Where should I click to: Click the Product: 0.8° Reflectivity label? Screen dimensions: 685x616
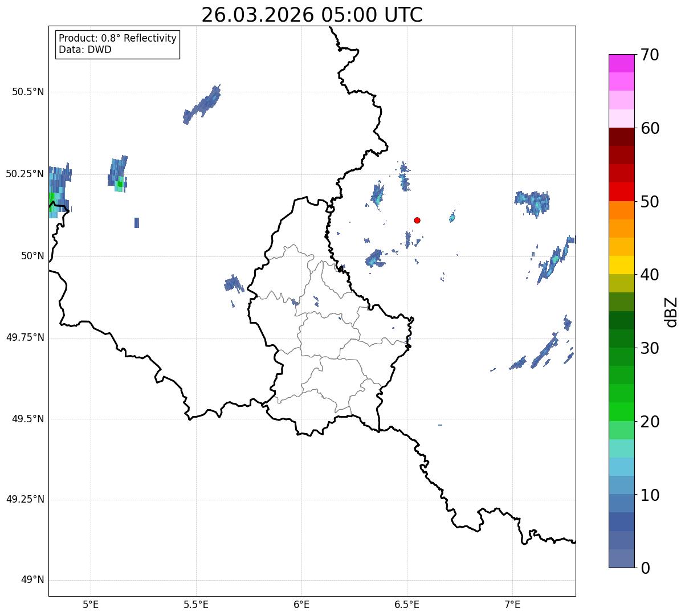pyautogui.click(x=118, y=38)
